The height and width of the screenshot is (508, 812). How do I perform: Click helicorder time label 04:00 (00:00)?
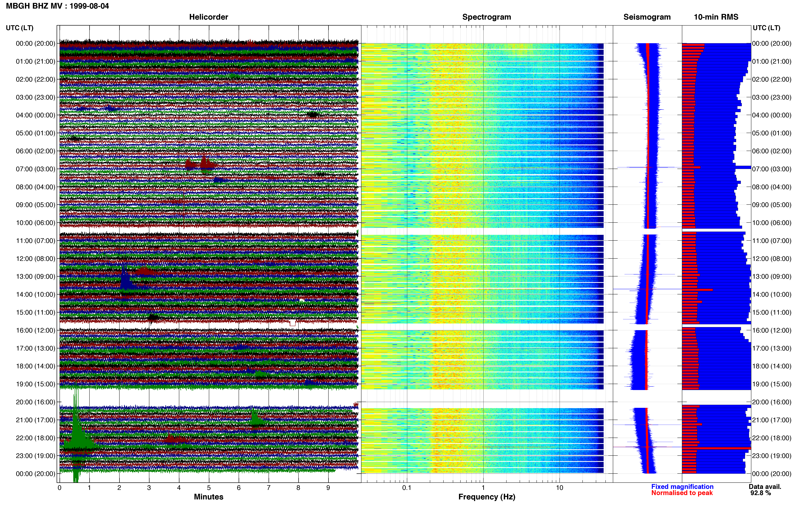click(x=36, y=115)
